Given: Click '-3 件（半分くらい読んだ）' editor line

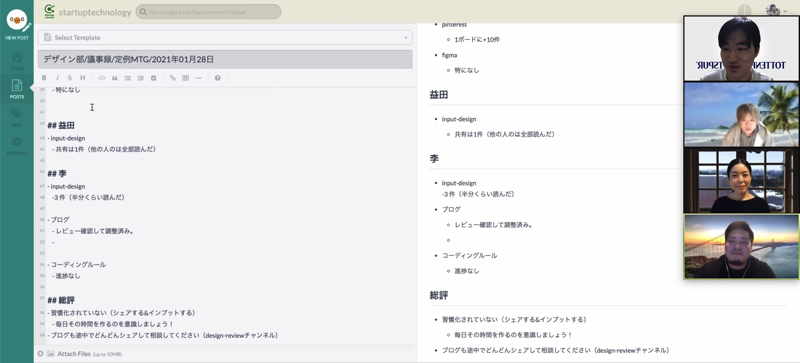Looking at the screenshot, I should [x=88, y=197].
